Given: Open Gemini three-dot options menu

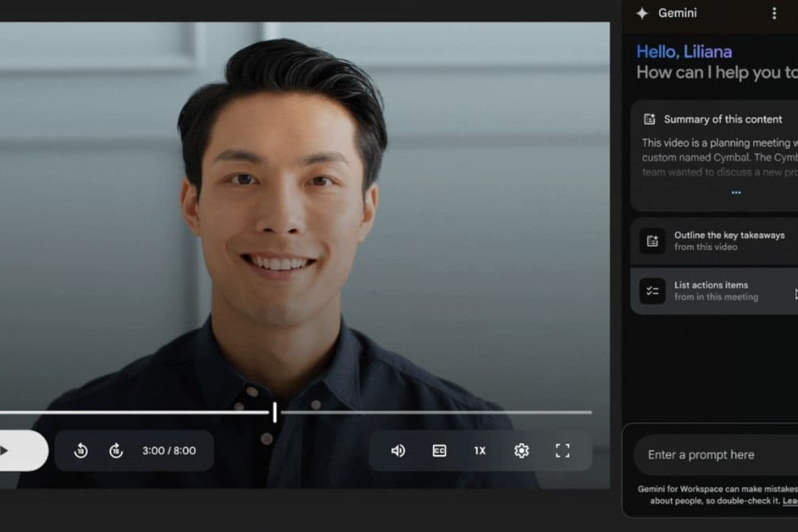Looking at the screenshot, I should click(773, 13).
